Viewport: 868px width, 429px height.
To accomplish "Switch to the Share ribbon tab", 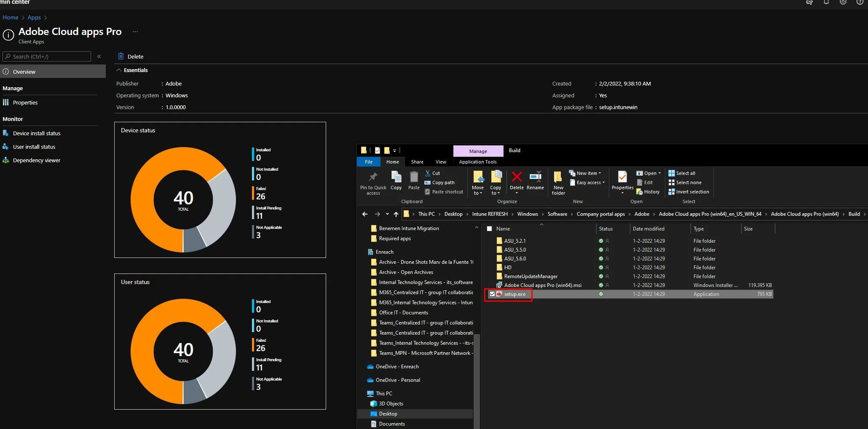I will tap(417, 162).
